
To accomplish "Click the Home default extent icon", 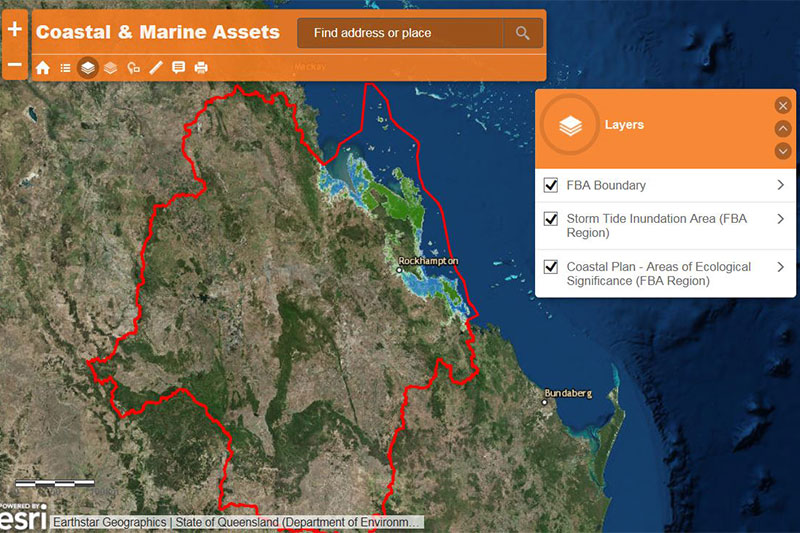I will click(x=42, y=68).
